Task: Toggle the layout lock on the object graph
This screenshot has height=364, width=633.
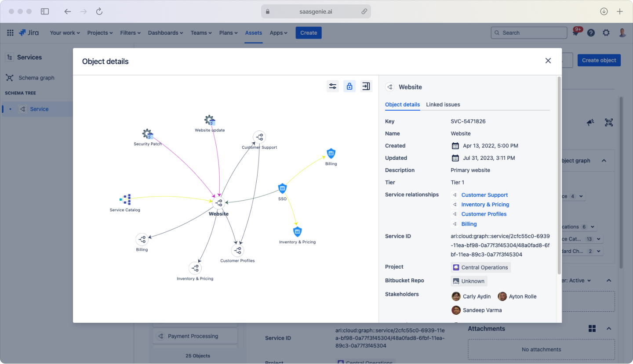Action: [x=349, y=86]
